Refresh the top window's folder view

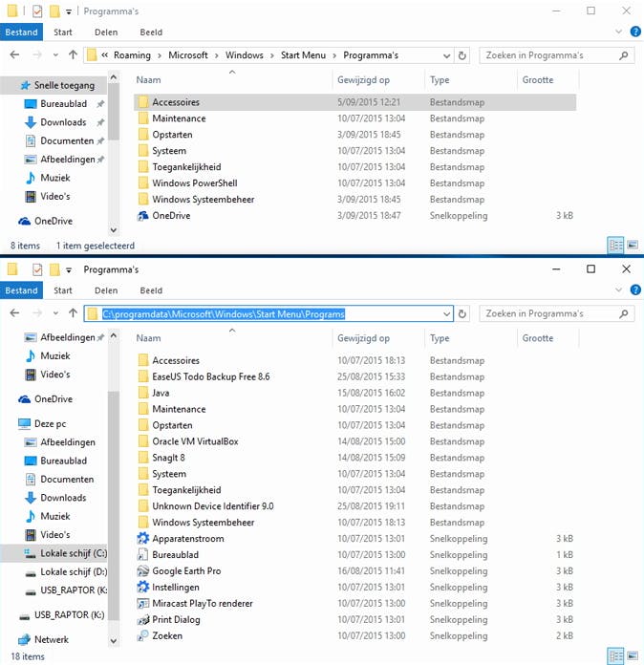(x=462, y=55)
